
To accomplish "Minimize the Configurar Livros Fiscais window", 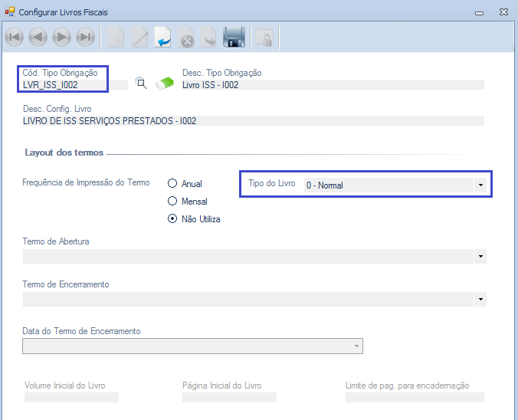I will pos(480,13).
